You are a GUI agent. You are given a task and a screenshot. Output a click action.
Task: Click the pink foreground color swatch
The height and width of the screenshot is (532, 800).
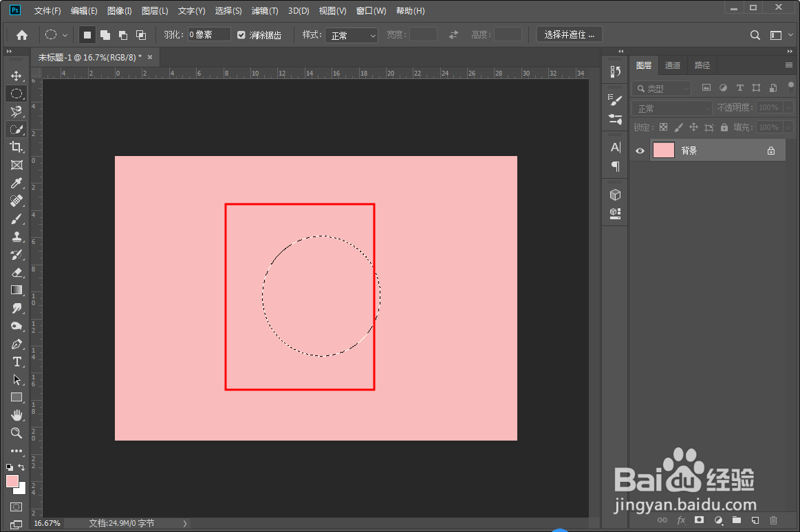[12, 481]
